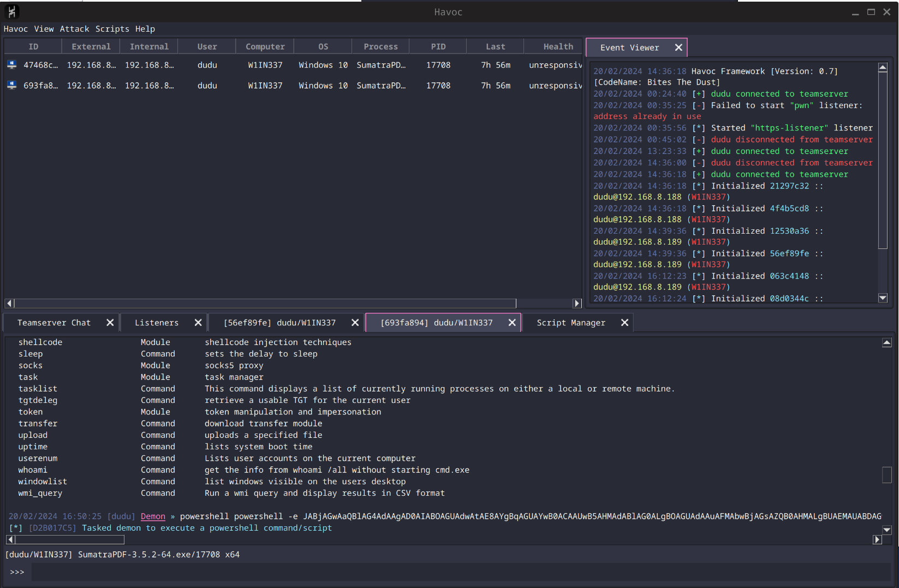
Task: Sort sessions by Computer column header
Action: pos(265,46)
